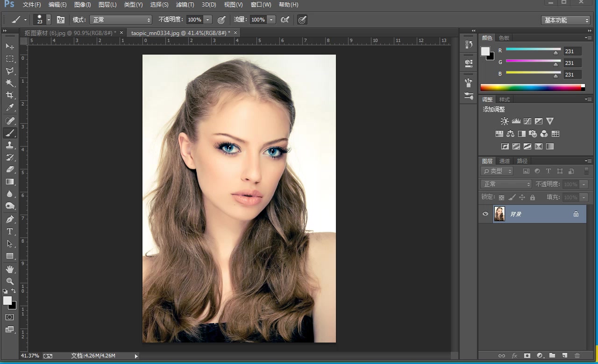Open the 图像(I) menu
The image size is (598, 364).
tap(82, 5)
